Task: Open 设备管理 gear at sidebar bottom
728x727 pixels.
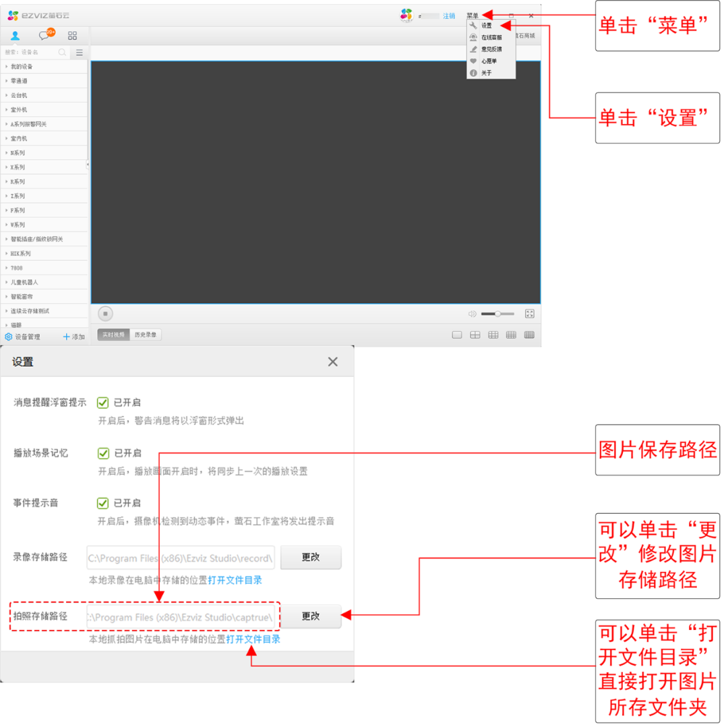Action: pyautogui.click(x=9, y=337)
